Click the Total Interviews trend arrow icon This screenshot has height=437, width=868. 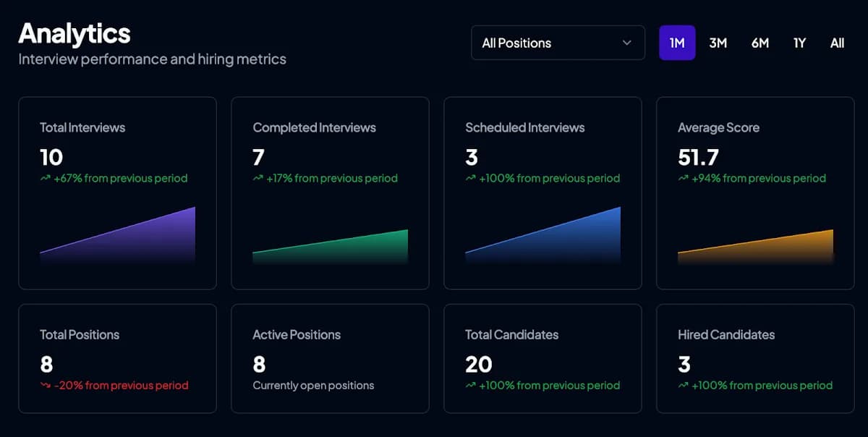point(45,178)
